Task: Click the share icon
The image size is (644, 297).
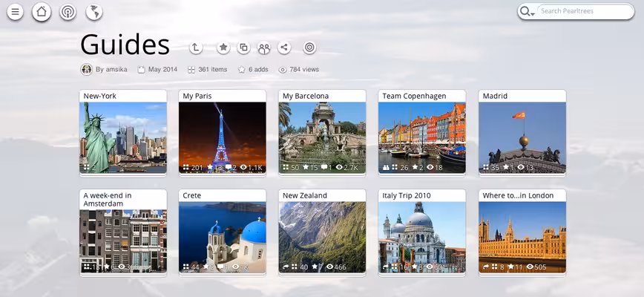Action: pos(284,48)
